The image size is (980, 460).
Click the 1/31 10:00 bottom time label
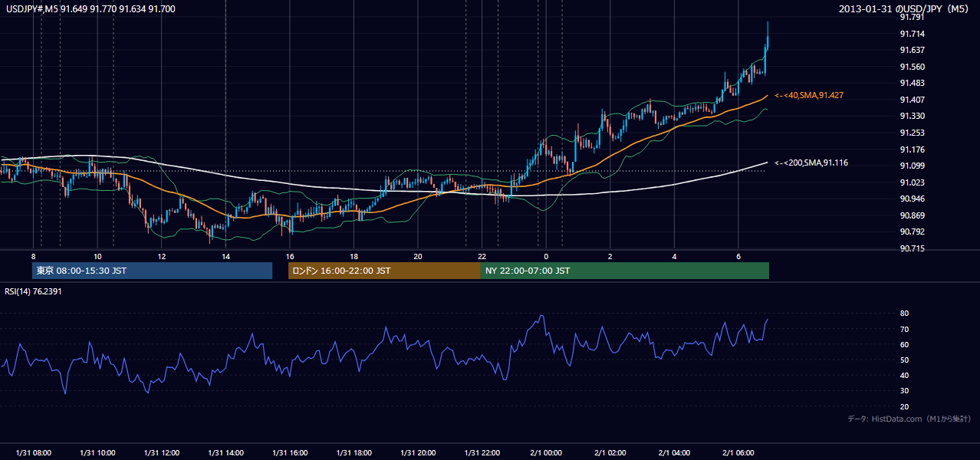97,453
